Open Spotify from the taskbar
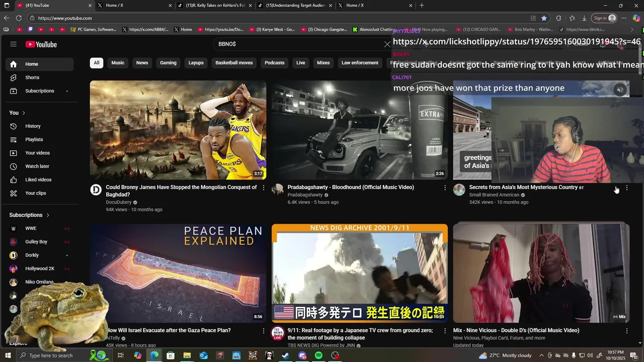644x362 pixels. coord(318,355)
